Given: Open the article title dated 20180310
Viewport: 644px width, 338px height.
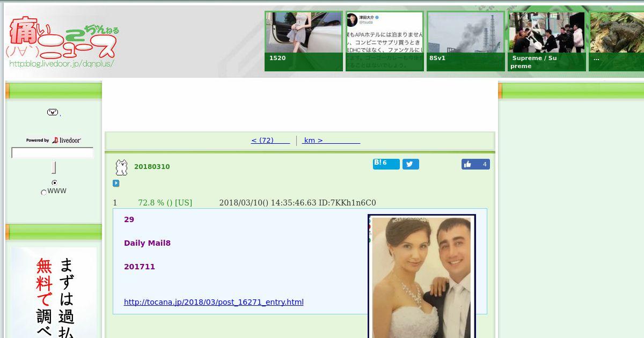Looking at the screenshot, I should [x=152, y=167].
